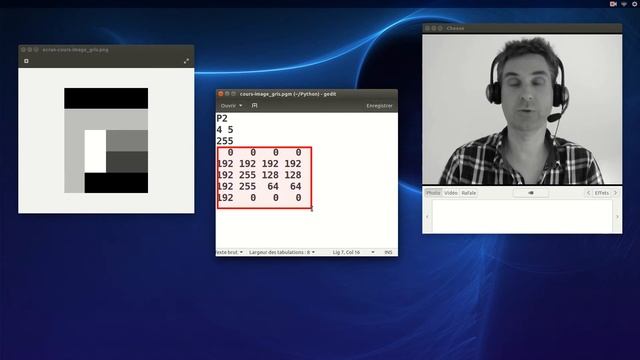Click the image viewer window title
This screenshot has height=360, width=640.
76,50
